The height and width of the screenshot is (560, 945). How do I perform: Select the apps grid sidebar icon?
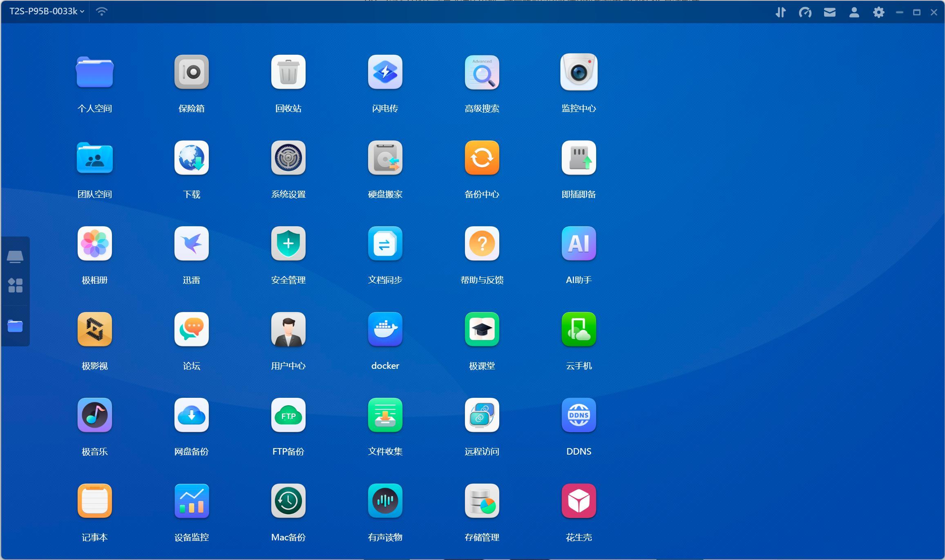coord(15,285)
